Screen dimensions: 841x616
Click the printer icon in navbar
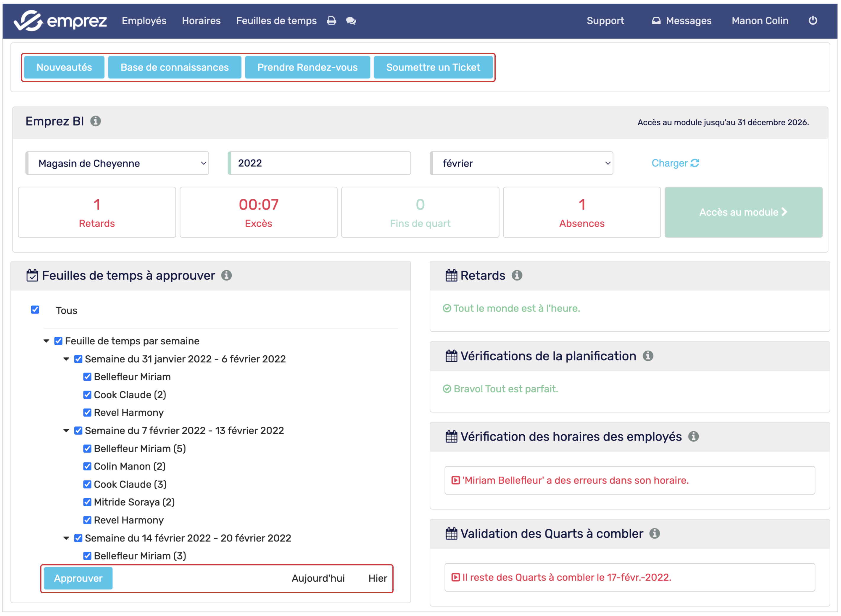331,20
